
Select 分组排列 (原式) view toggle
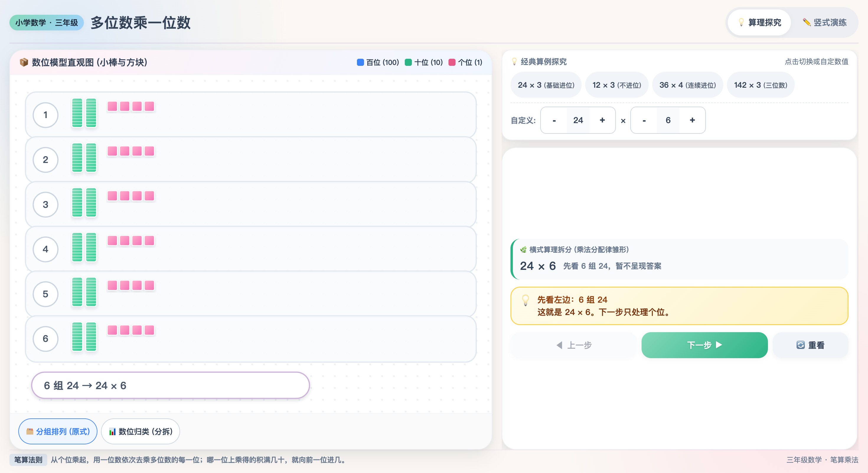pyautogui.click(x=58, y=431)
